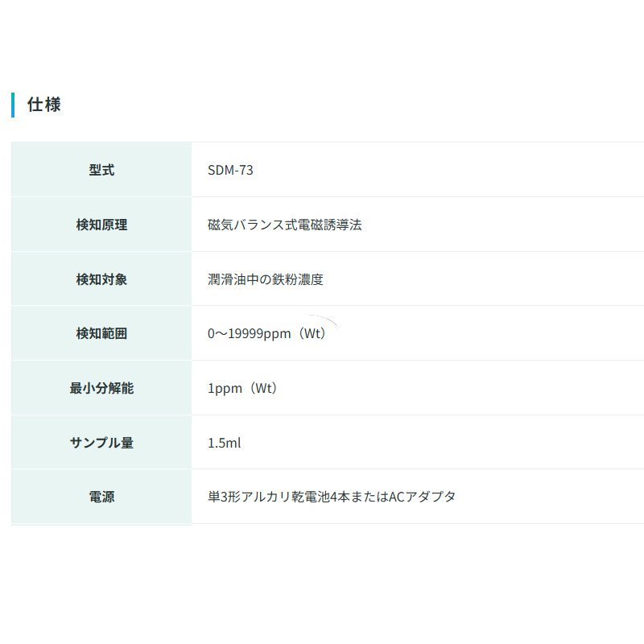
Task: Click the ACアダプタ text in 電源 row
Action: (x=422, y=497)
